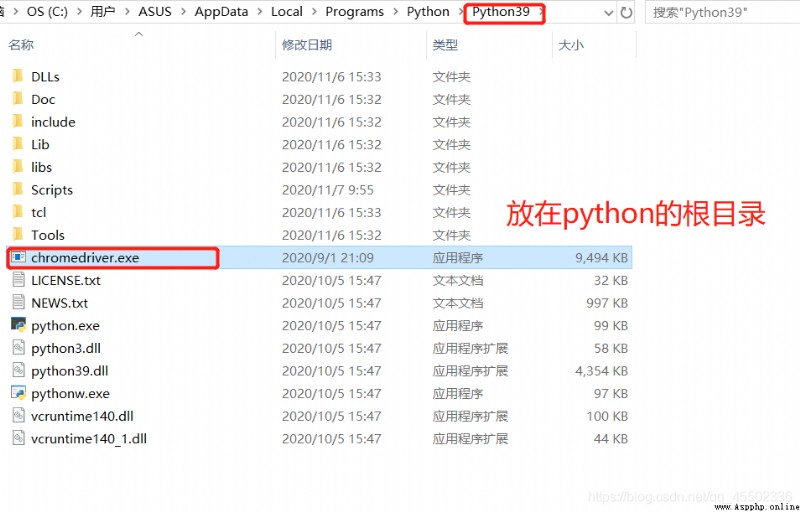Jump to AppData in the address bar
This screenshot has height=512, width=800.
(221, 12)
